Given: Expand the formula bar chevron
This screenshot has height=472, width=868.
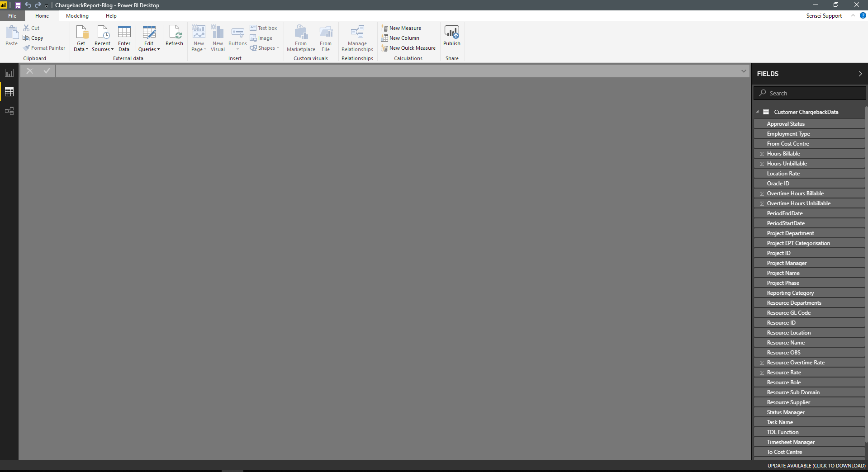Looking at the screenshot, I should [744, 71].
